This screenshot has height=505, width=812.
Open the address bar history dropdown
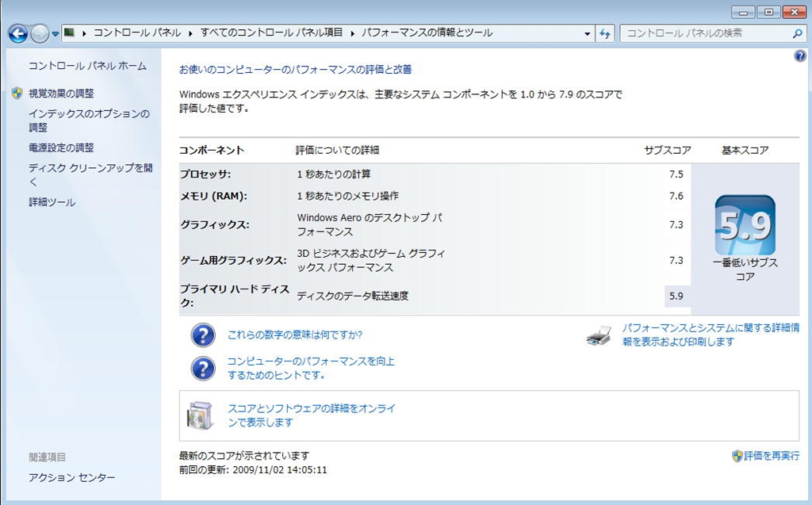[587, 33]
